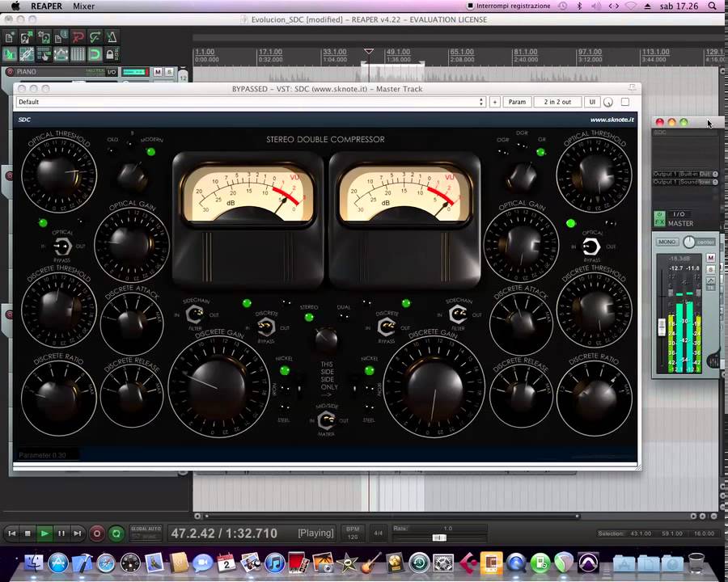Toggle the plugin bypass checkbox
728x582 pixels.
(x=625, y=102)
